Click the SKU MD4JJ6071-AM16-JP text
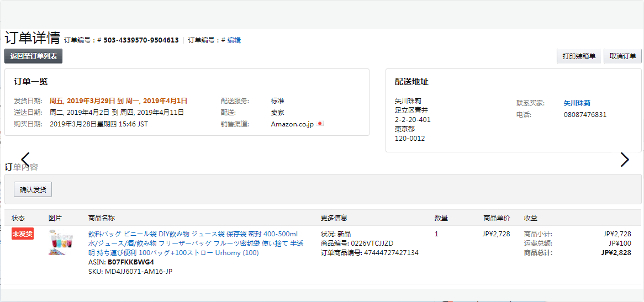Screen dimensions: 644x302 click(130, 271)
